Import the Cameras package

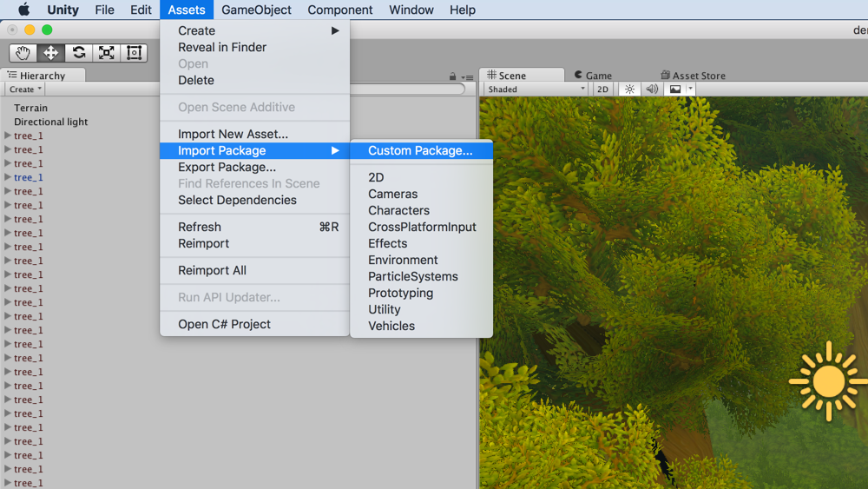click(x=421, y=194)
